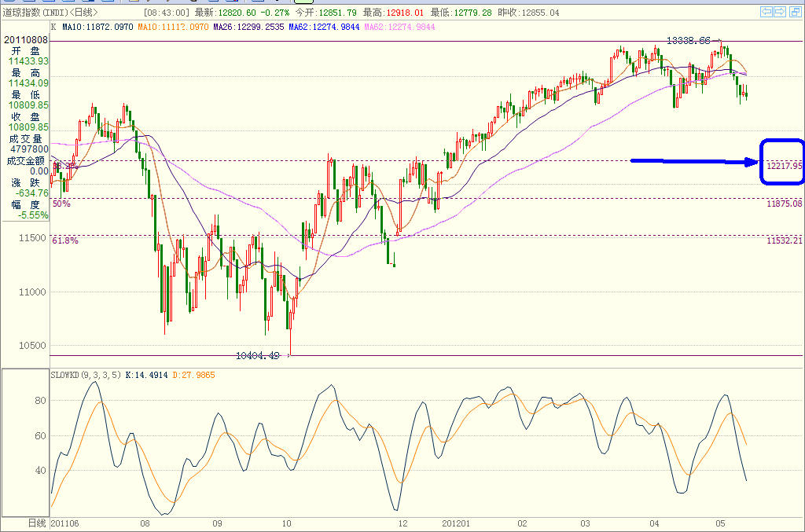Select the header high value 12918.01
The height and width of the screenshot is (532, 805).
click(405, 13)
